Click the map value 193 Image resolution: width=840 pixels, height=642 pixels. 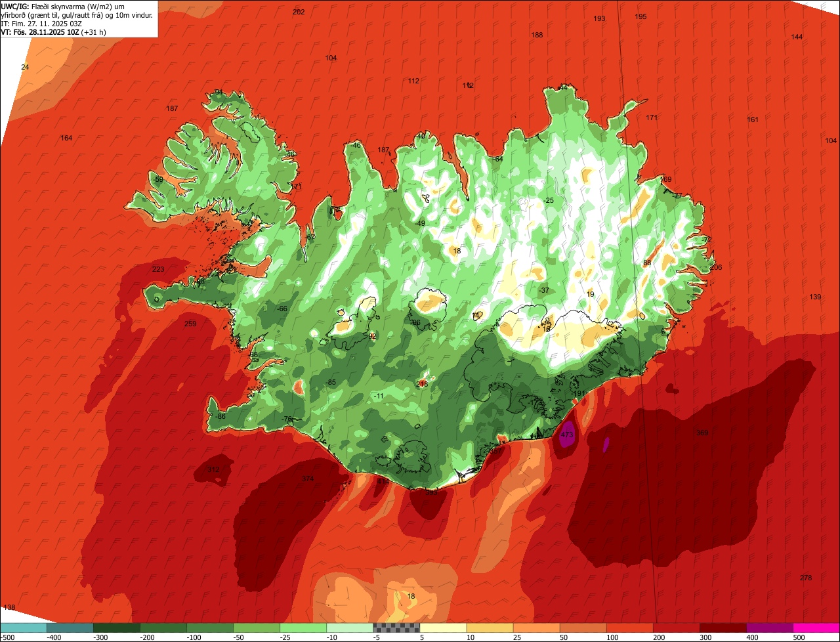tap(599, 18)
